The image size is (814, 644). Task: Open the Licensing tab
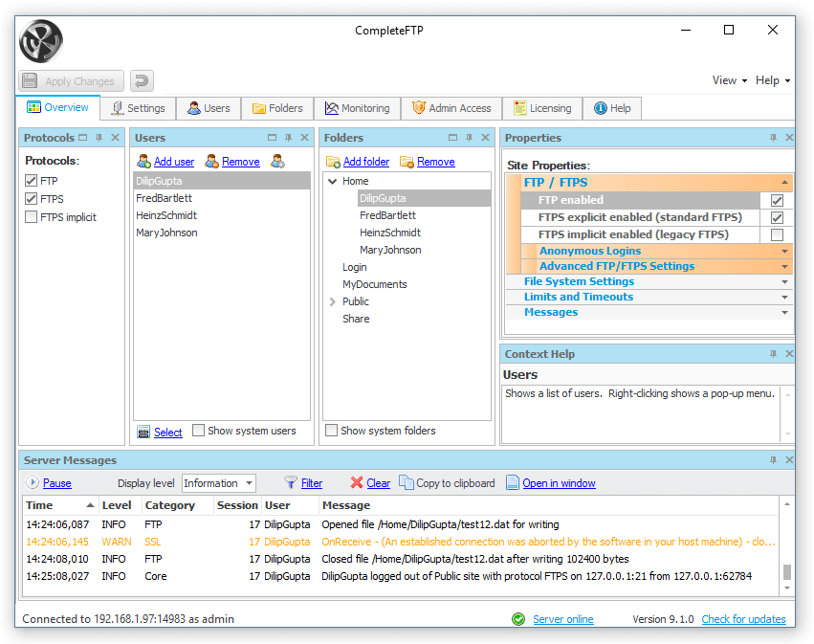tap(542, 108)
